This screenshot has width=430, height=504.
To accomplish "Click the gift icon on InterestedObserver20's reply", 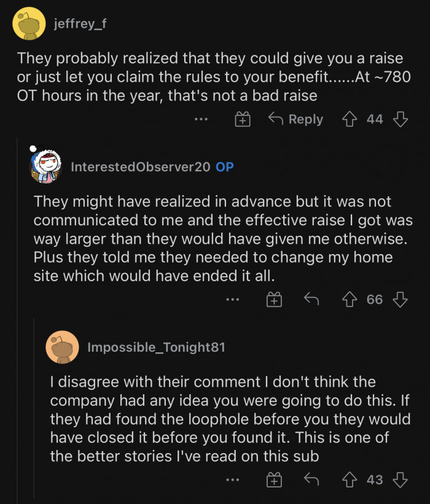I will click(x=273, y=300).
